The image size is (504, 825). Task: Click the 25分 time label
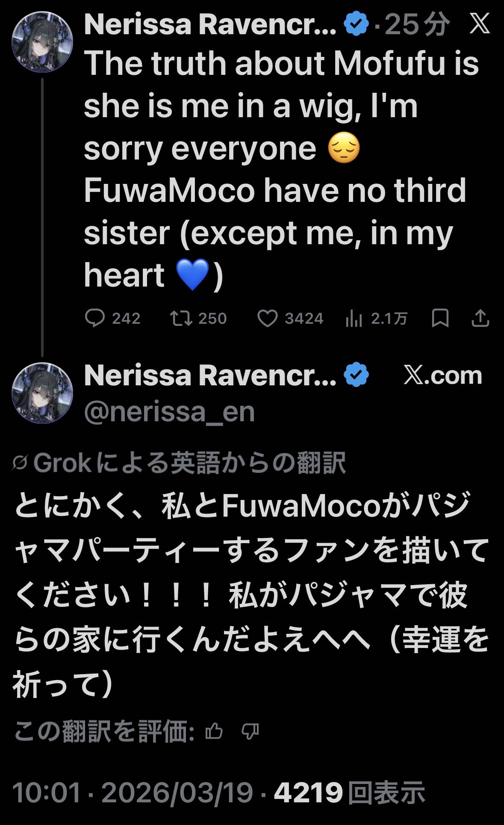417,24
